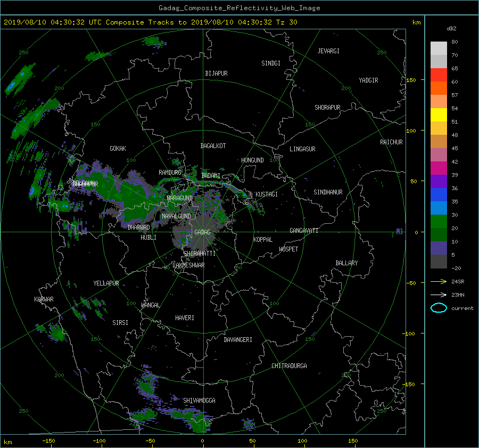
Task: Click the LAXMESHWAR city label
Action: pos(188,265)
